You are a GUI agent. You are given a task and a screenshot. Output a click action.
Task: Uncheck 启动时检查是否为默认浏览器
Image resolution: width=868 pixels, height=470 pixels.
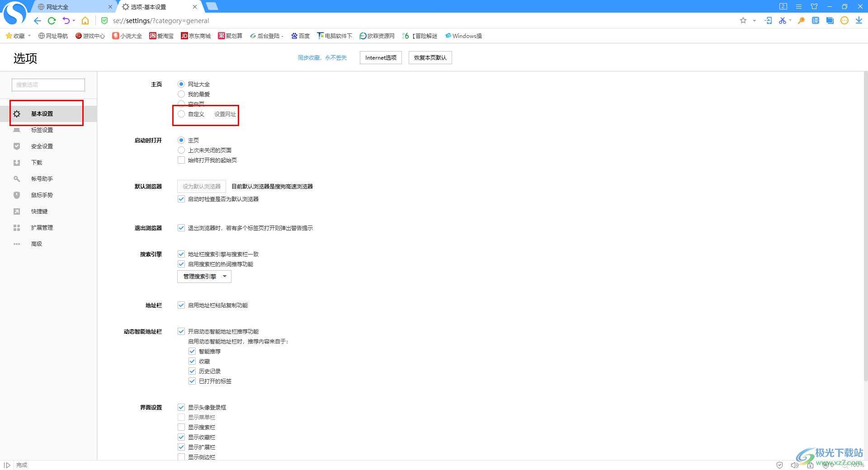[181, 199]
